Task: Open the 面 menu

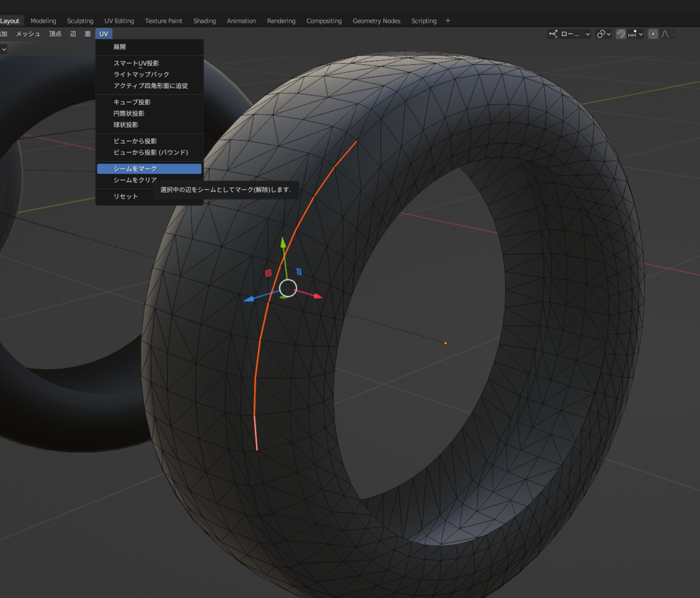Action: coord(87,34)
